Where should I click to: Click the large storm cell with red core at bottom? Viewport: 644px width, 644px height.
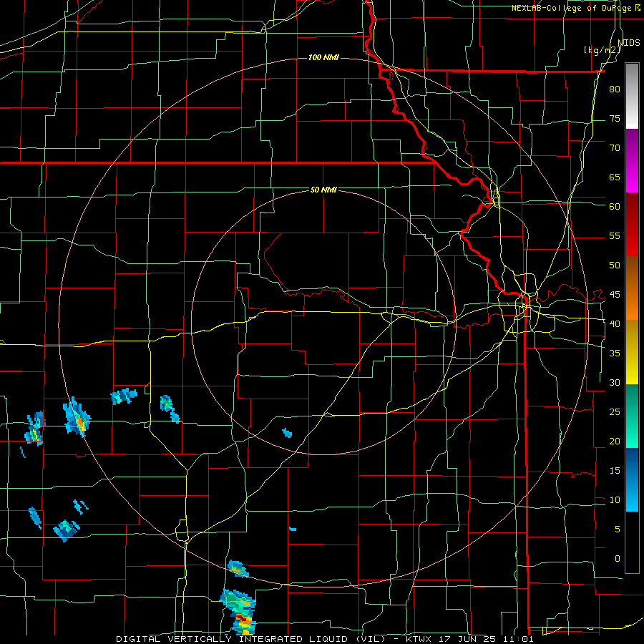point(240,612)
